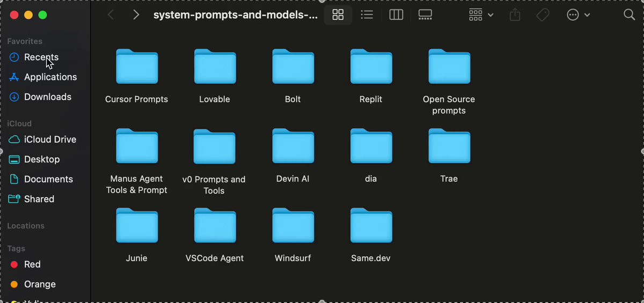Select the Trae folder icon
Image resolution: width=644 pixels, height=303 pixels.
click(449, 146)
